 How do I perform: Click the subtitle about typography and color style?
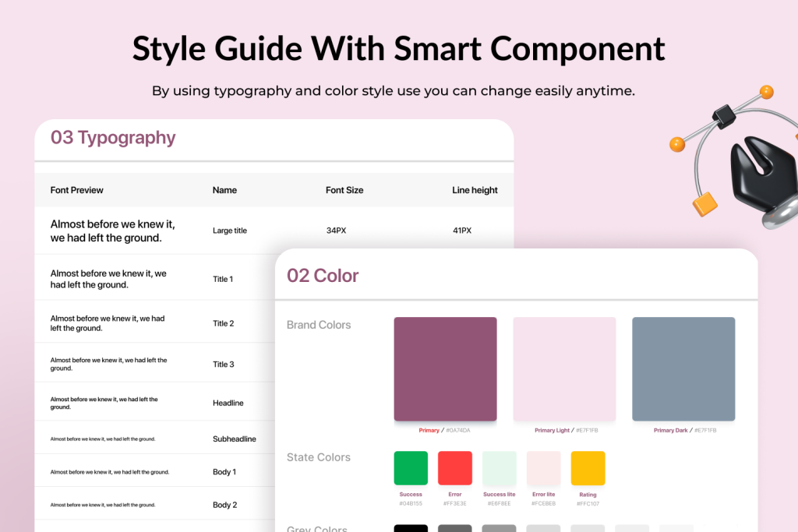pos(394,91)
